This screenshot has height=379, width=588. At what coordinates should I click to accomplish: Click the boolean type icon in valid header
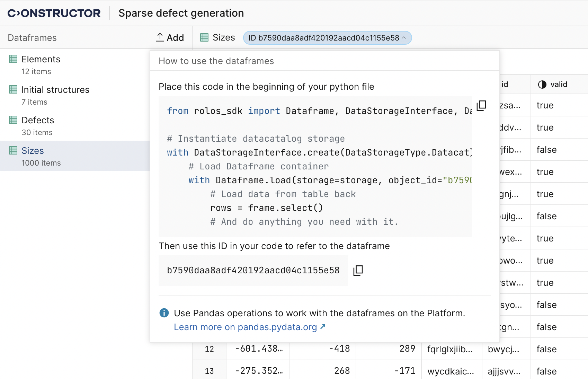(542, 84)
